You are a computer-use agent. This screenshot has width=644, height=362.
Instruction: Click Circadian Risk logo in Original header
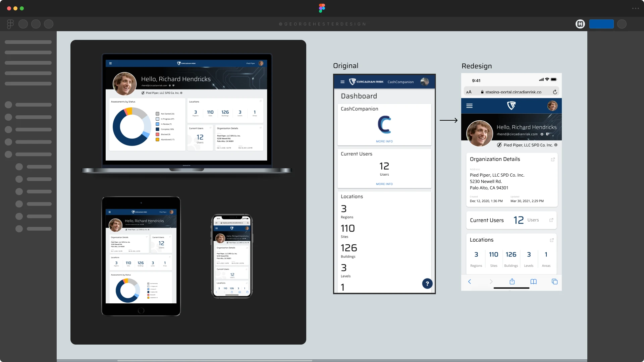click(366, 82)
